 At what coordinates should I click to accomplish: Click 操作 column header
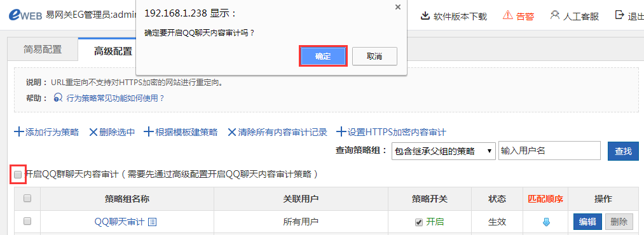[603, 199]
